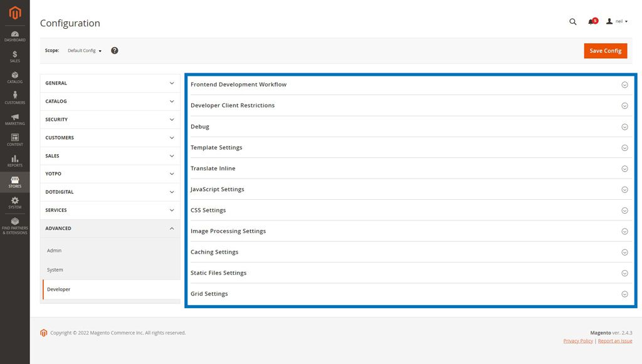Open the admin search

572,21
